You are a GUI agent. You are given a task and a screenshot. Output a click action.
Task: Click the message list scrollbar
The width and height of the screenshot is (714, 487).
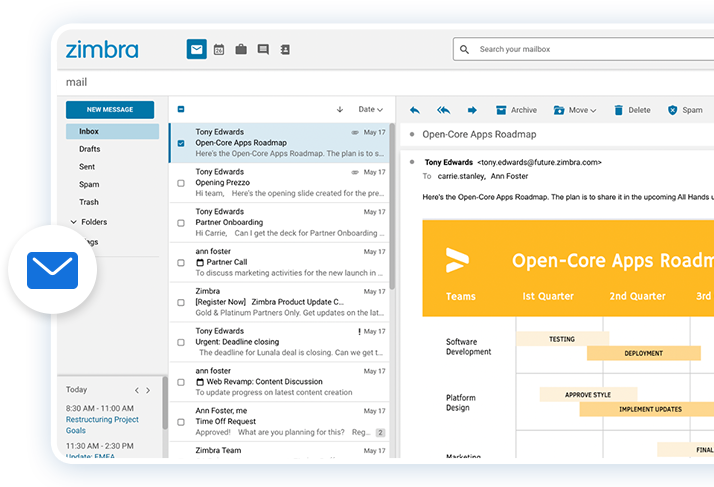(x=392, y=205)
